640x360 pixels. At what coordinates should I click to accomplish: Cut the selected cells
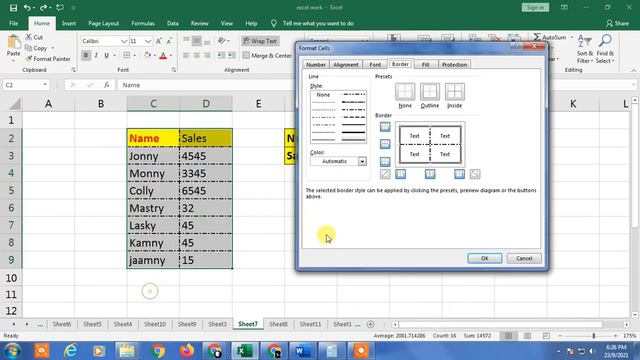pos(34,37)
